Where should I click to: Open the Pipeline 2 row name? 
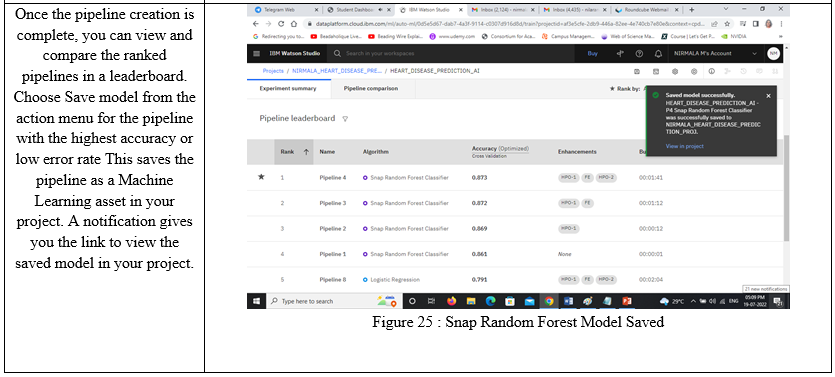tap(333, 229)
